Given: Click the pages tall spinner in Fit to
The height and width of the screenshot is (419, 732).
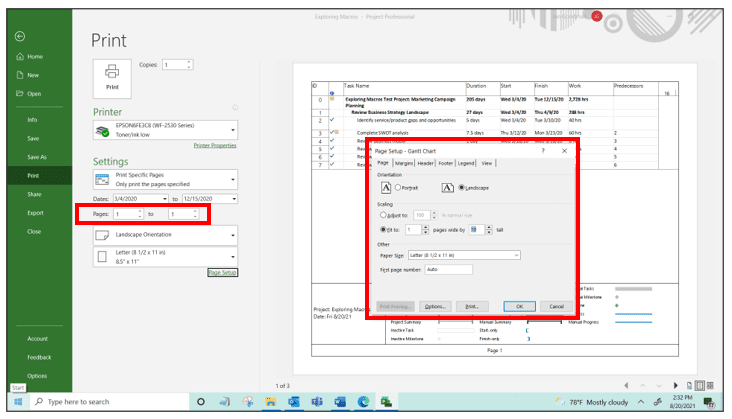Looking at the screenshot, I should 489,230.
